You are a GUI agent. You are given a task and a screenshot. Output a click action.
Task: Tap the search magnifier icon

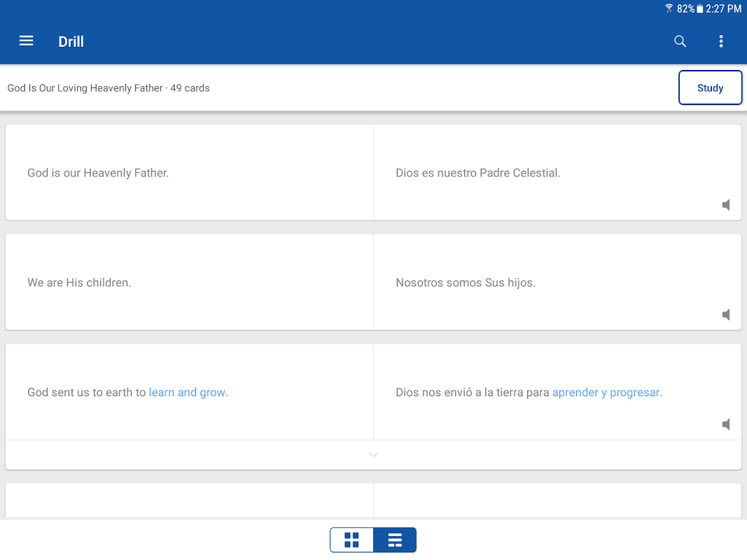click(680, 41)
